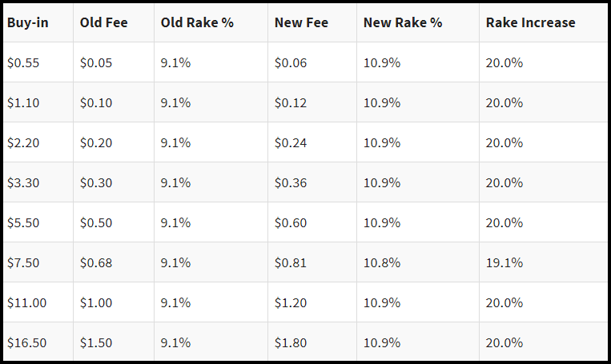Click the $1.80 new fee cell

[x=312, y=342]
